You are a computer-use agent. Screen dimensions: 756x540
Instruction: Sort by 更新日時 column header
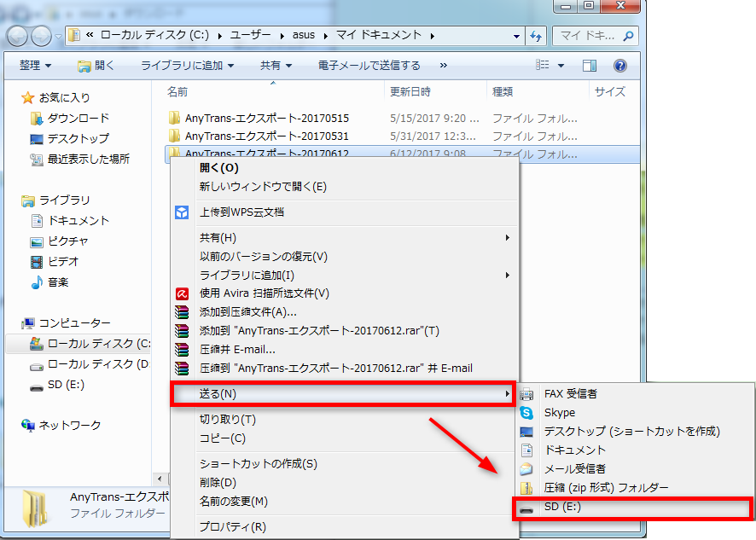pyautogui.click(x=410, y=91)
